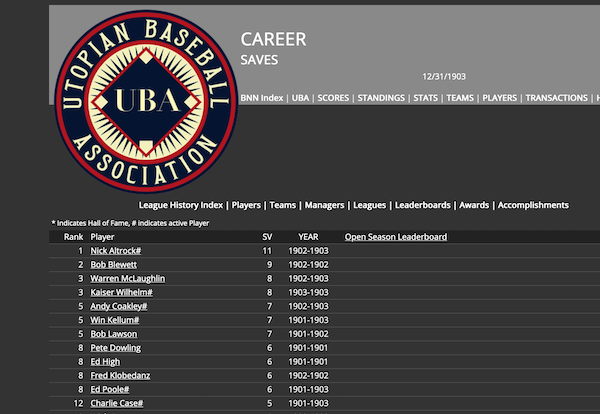Click the PLAYERS top navigation item
Screen dimensions: 600x414
(500, 98)
